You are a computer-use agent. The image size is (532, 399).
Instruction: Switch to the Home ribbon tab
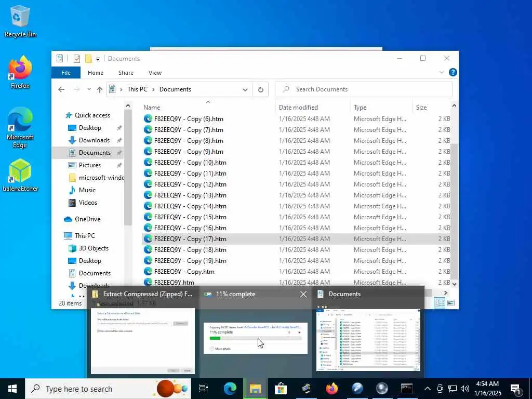tap(96, 73)
